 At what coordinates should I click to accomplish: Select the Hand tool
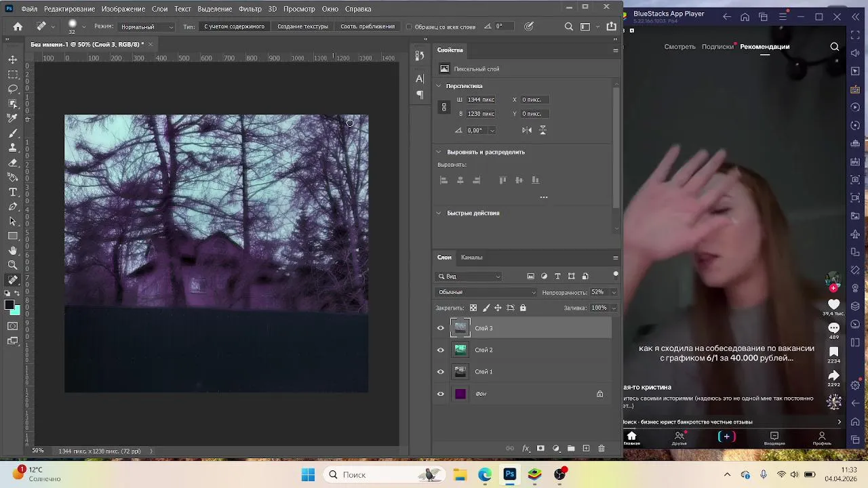pos(13,251)
